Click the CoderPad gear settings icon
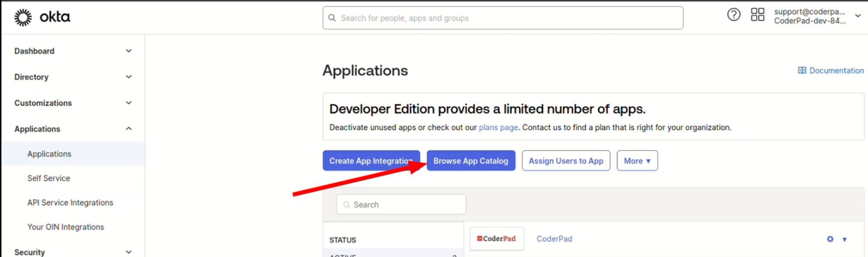 pos(830,239)
